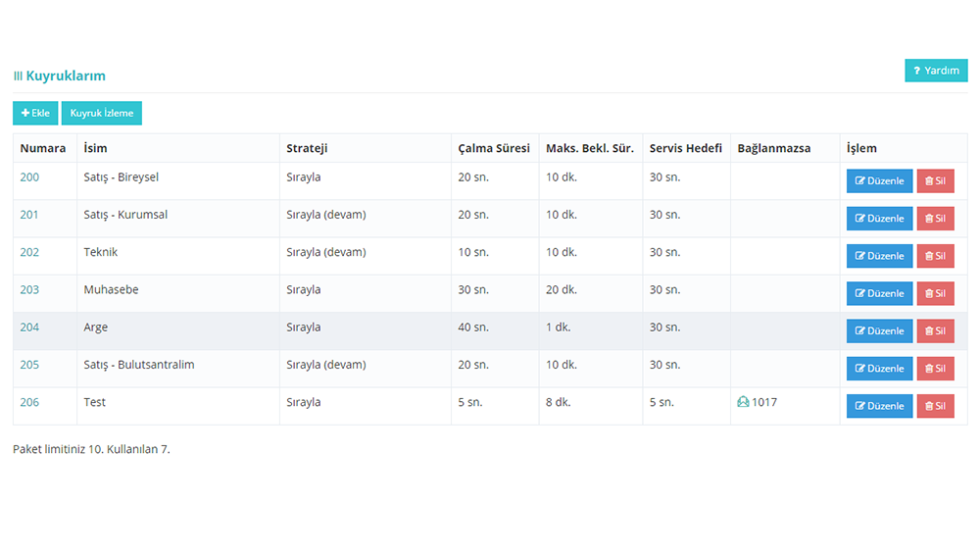
Task: Click the Numara column header
Action: click(x=43, y=148)
